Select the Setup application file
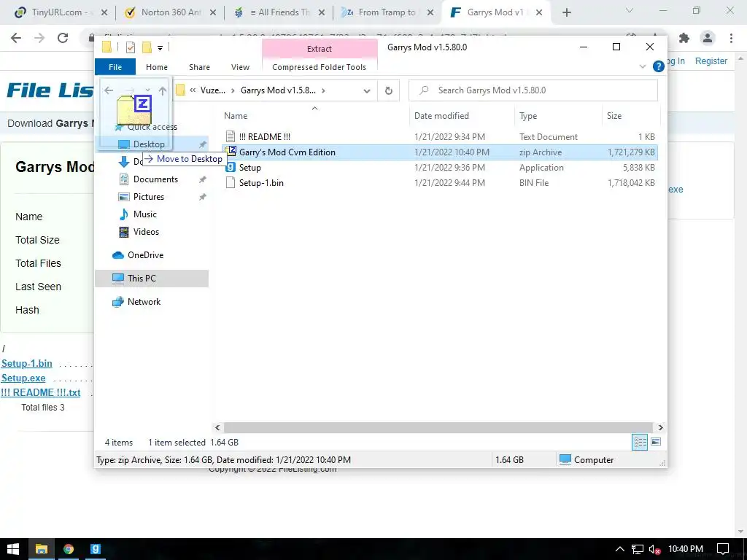The image size is (747, 560). point(249,168)
